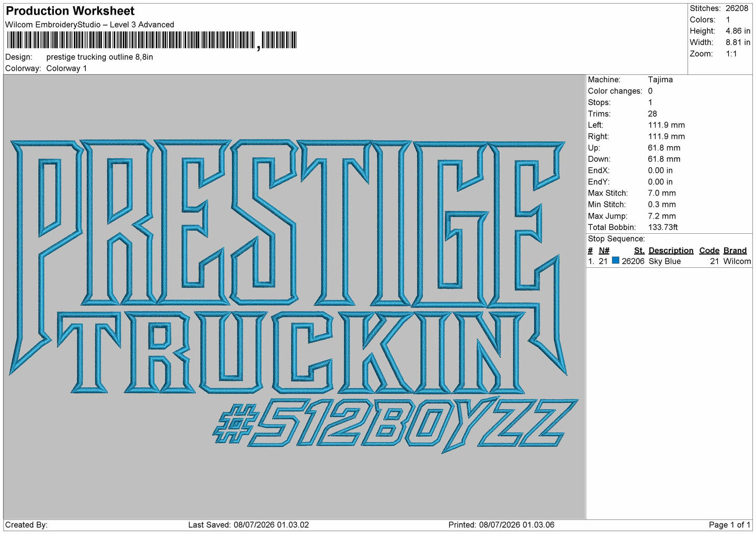Click the Machine value Tajima
The height and width of the screenshot is (534, 756).
[x=660, y=79]
